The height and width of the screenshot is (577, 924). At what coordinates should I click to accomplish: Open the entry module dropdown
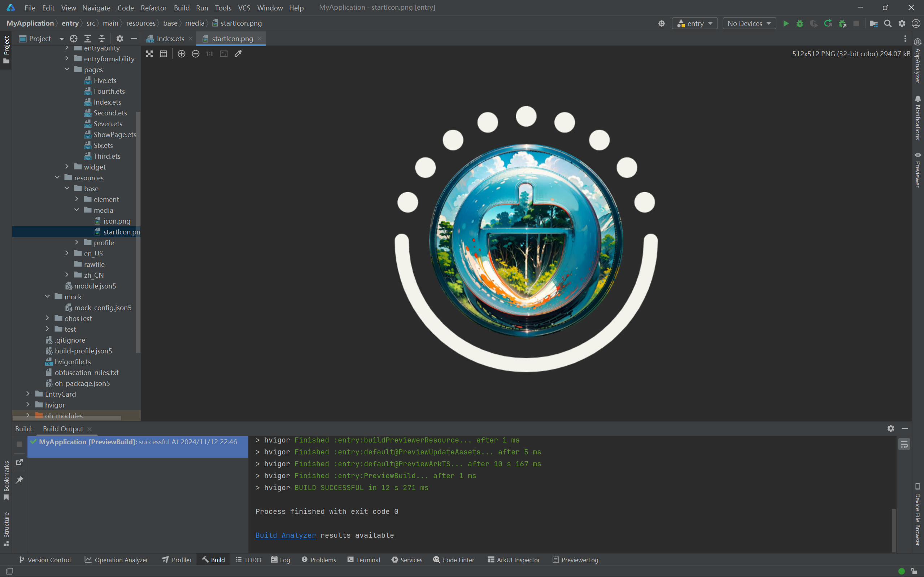[x=694, y=24]
